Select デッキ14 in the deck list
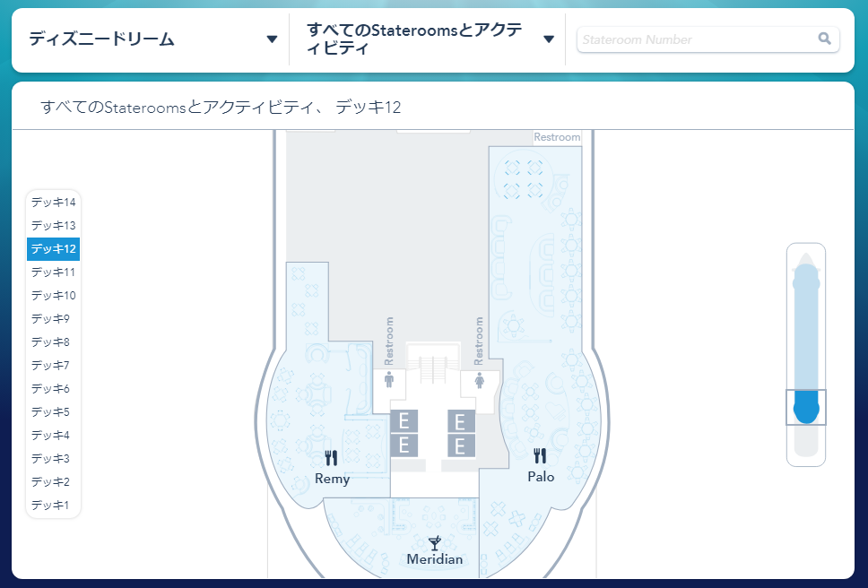The width and height of the screenshot is (868, 588). coord(53,203)
